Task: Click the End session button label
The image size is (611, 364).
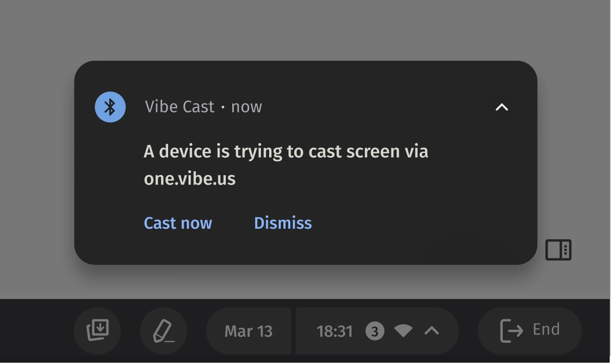Action: click(546, 329)
